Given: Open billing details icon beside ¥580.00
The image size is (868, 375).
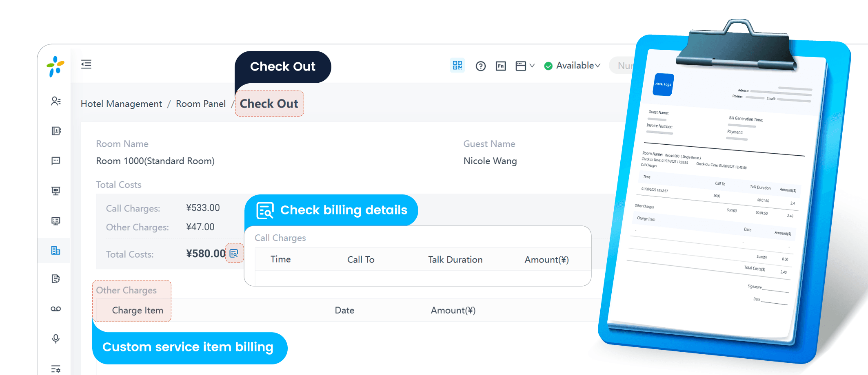Looking at the screenshot, I should pyautogui.click(x=234, y=254).
